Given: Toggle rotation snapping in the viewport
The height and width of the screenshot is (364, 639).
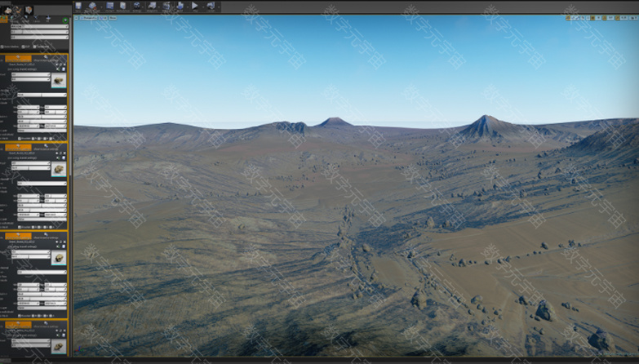Looking at the screenshot, I should click(x=605, y=18).
